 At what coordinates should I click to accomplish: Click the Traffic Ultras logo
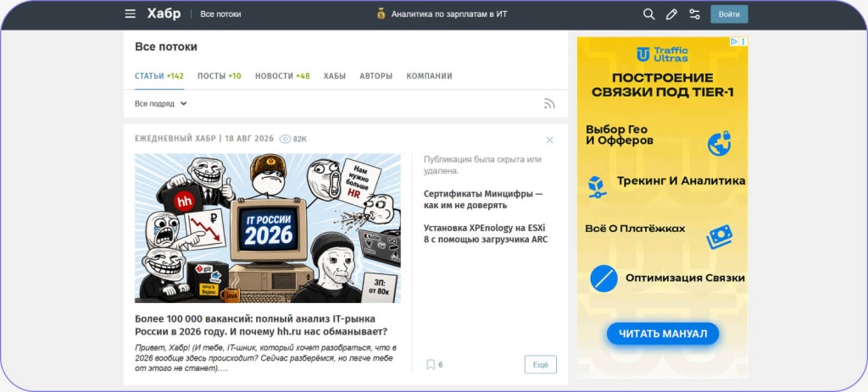[662, 54]
